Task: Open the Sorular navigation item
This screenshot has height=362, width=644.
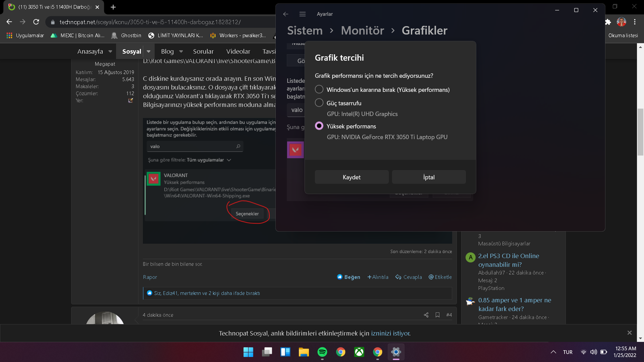Action: 203,52
